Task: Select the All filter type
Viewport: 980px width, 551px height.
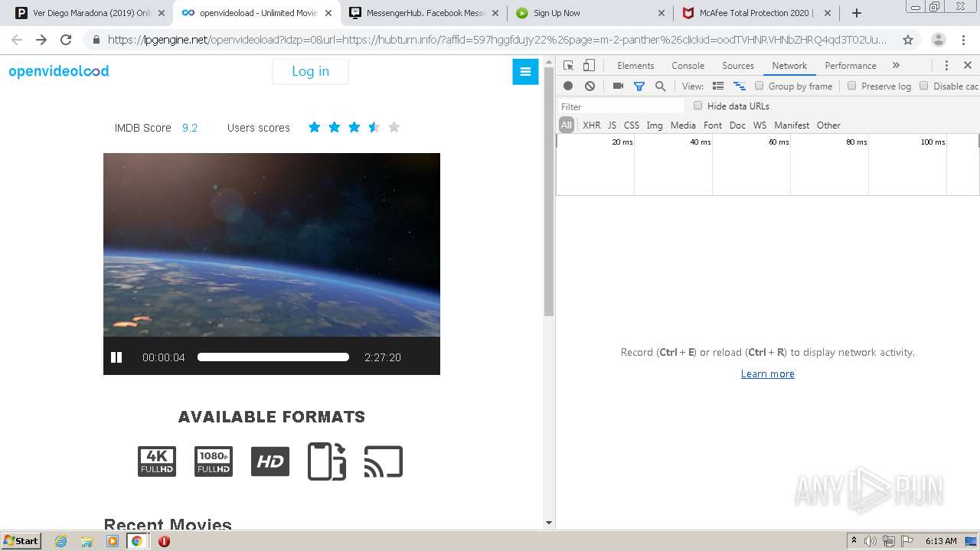Action: pos(567,126)
